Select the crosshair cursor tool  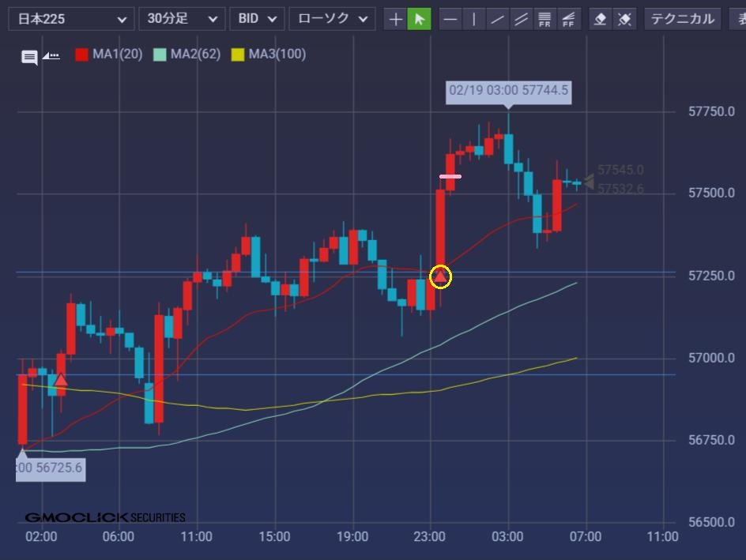395,19
